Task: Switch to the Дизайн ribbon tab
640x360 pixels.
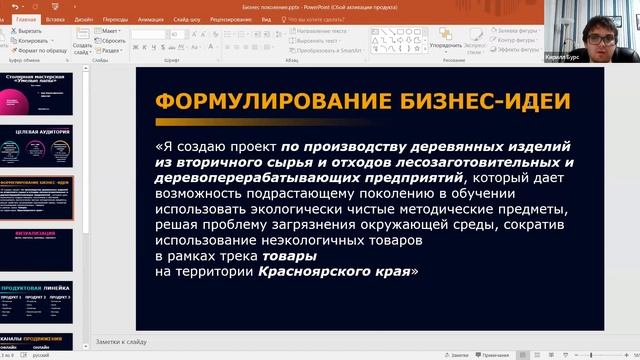Action: point(84,19)
